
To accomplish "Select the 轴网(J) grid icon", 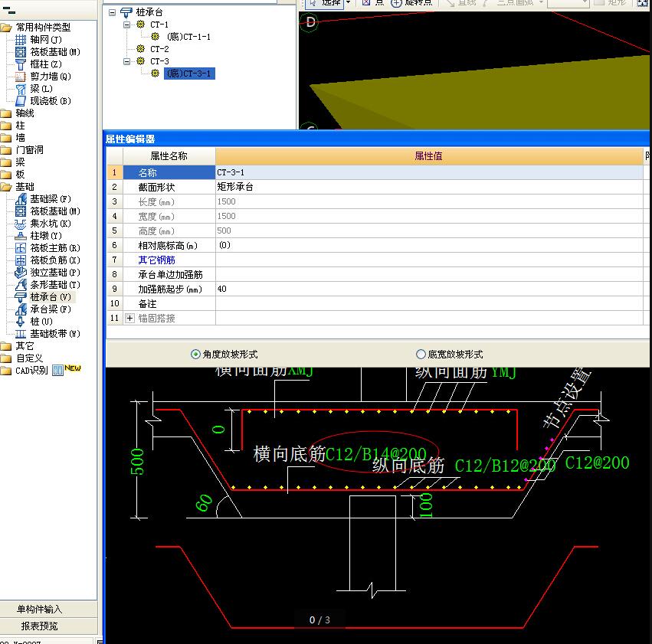I will coord(21,40).
